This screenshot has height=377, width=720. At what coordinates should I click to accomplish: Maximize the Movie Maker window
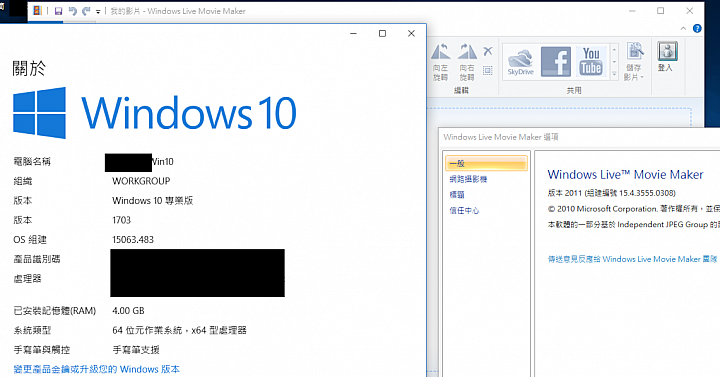[x=661, y=11]
